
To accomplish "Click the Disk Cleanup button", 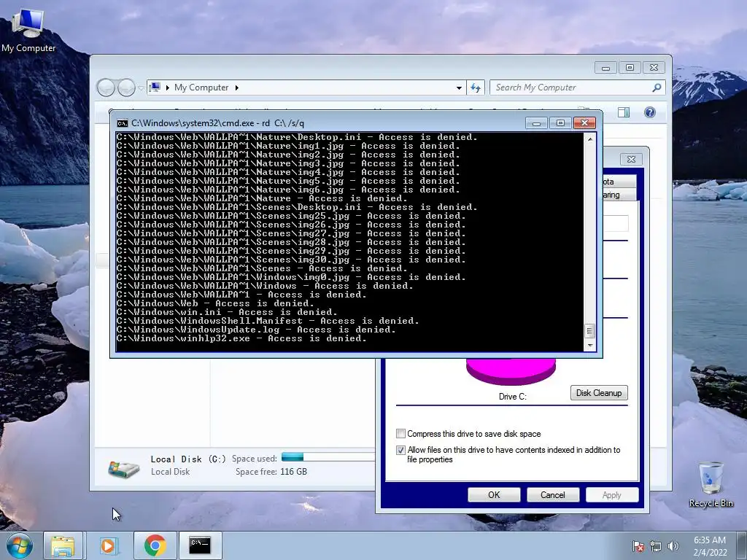I will pos(599,393).
